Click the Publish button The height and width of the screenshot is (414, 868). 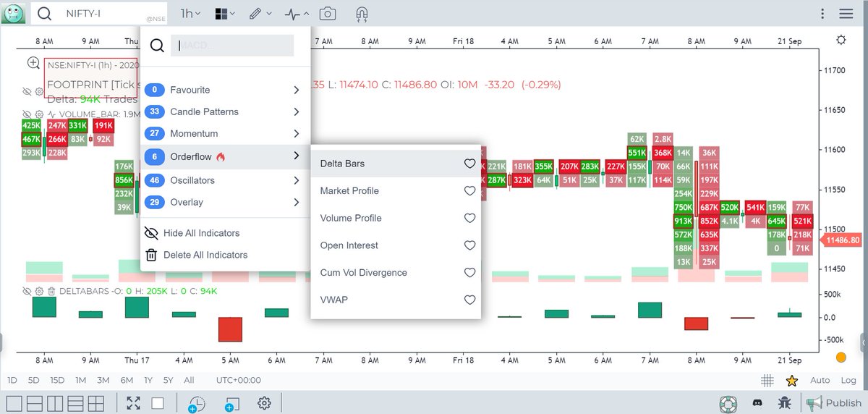click(834, 403)
